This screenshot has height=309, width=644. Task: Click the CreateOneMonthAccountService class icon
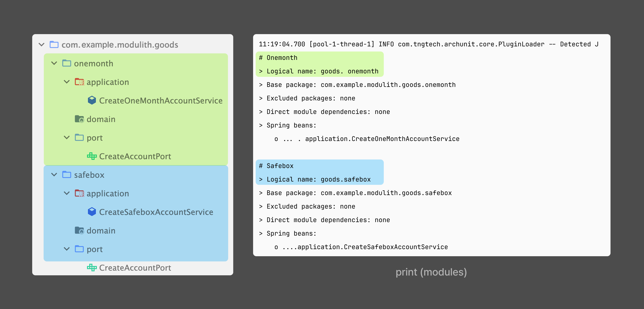coord(92,100)
